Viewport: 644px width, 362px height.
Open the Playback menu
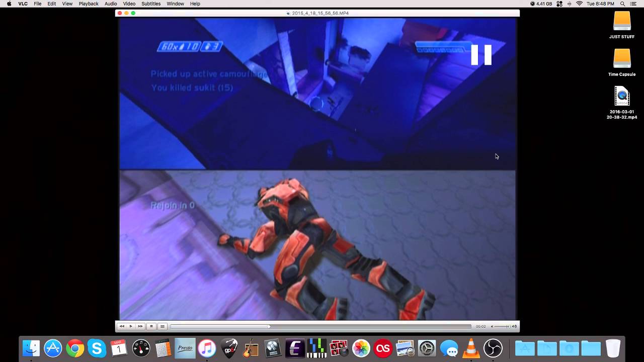89,4
